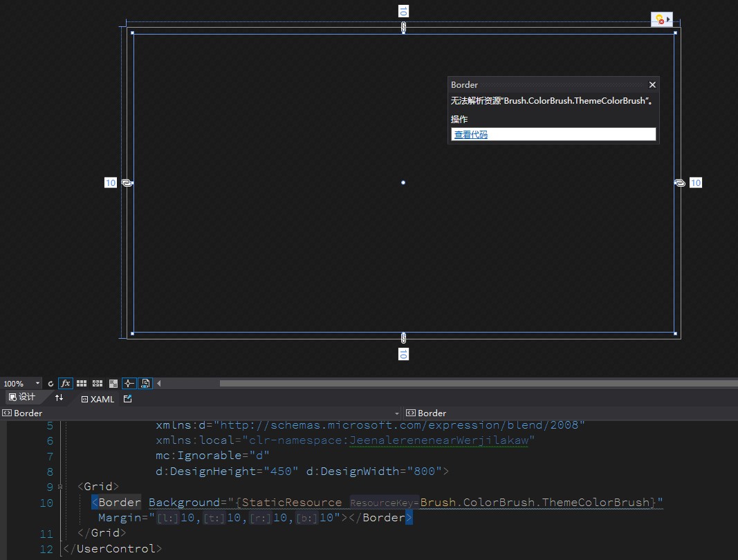Image resolution: width=738 pixels, height=560 pixels.
Task: Click Brush.ColorBrush.ThemeColorBrush resource key in code
Action: click(x=535, y=502)
